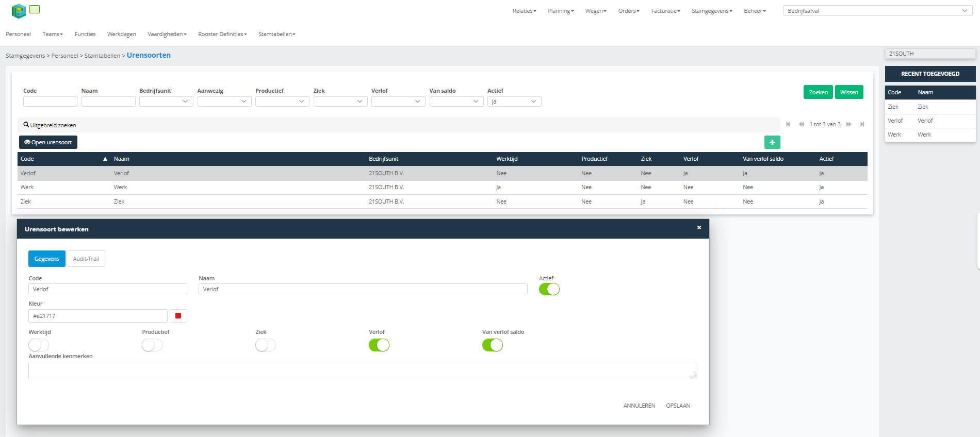Click the 21SOUTH field on right panel
The height and width of the screenshot is (437, 980).
(930, 54)
